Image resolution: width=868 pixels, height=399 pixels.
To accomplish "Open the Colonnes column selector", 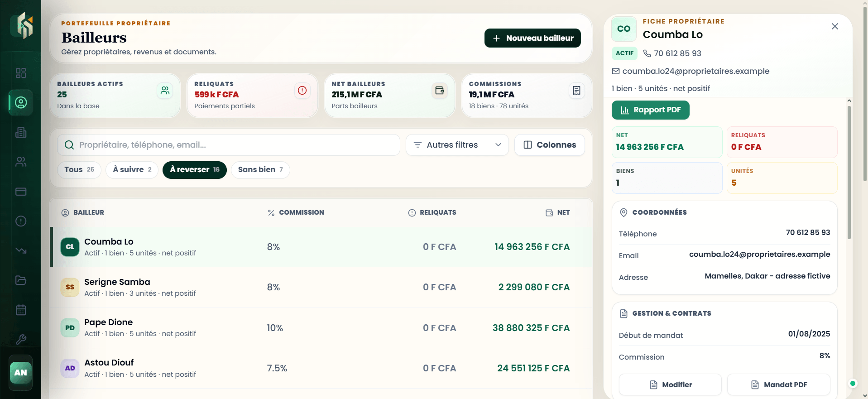I will pos(550,145).
